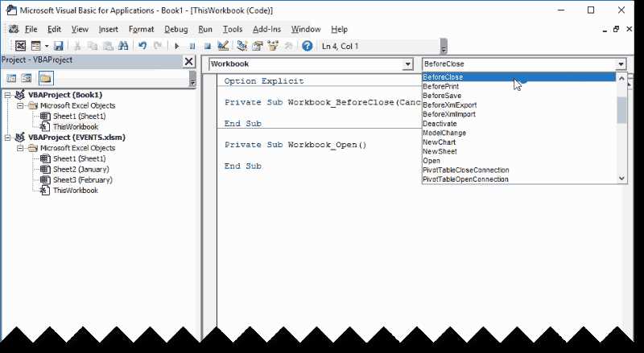Click the View Microsoft Excel icon
Viewport: 644px width, 353px height.
click(20, 46)
